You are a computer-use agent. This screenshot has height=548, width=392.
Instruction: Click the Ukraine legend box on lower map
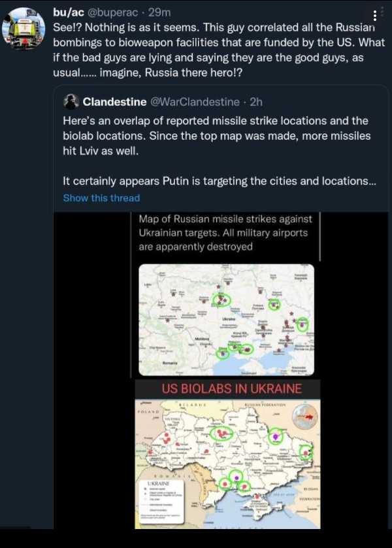(x=161, y=502)
